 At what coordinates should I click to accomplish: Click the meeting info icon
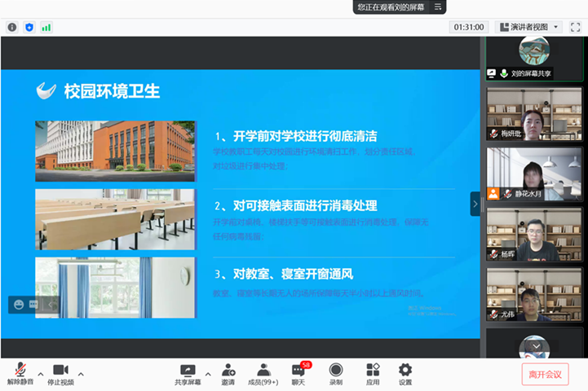(12, 27)
